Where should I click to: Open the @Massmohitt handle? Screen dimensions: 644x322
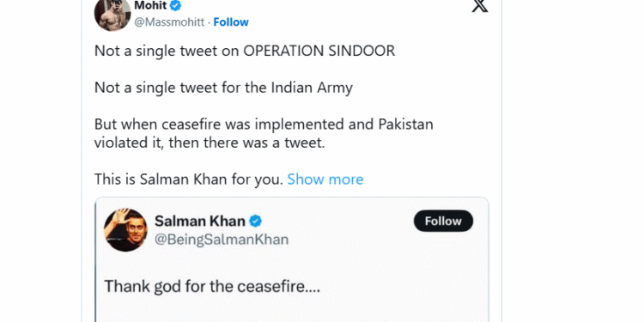point(169,22)
